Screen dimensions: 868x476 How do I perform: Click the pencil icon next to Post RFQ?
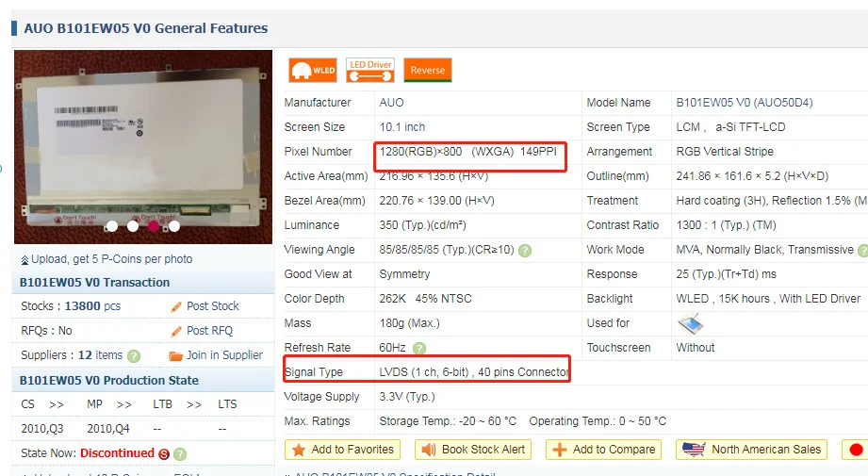(176, 331)
